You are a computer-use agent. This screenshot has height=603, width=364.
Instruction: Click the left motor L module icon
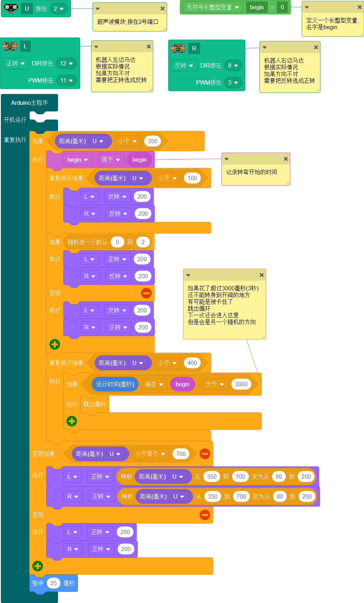coord(10,46)
